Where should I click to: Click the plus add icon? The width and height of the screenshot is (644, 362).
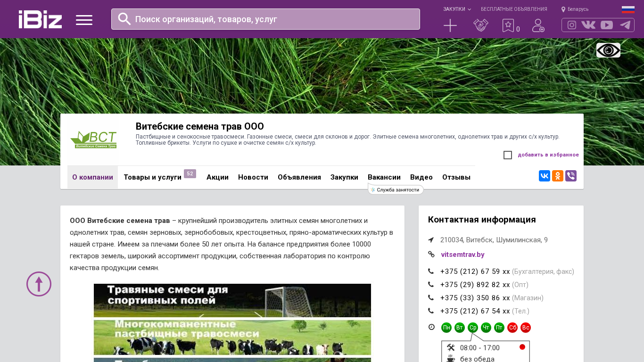450,25
